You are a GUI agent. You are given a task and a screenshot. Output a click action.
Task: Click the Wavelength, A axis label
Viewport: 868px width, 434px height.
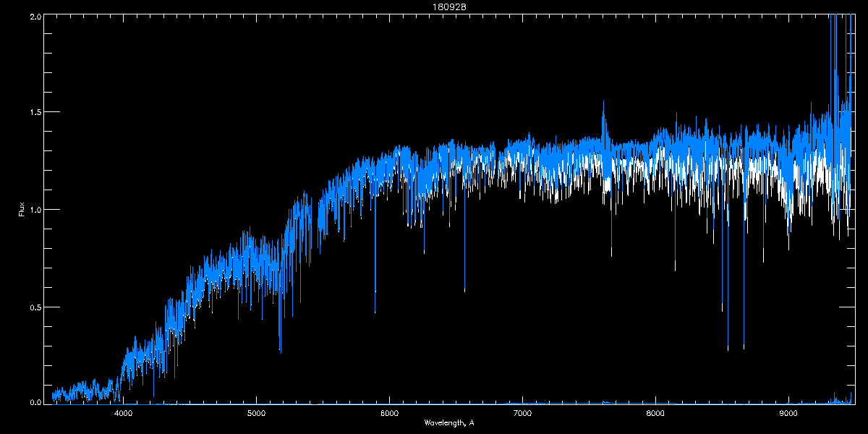click(449, 422)
